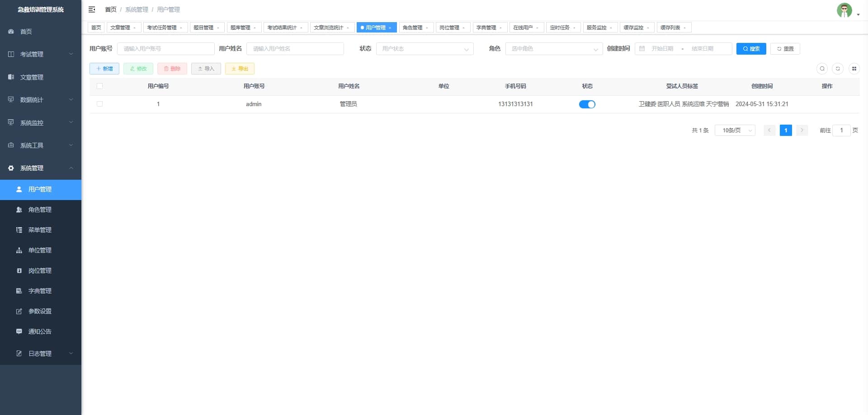Viewport: 868px width, 415px height.
Task: Go to 首页 via the breadcrumb
Action: pyautogui.click(x=111, y=9)
